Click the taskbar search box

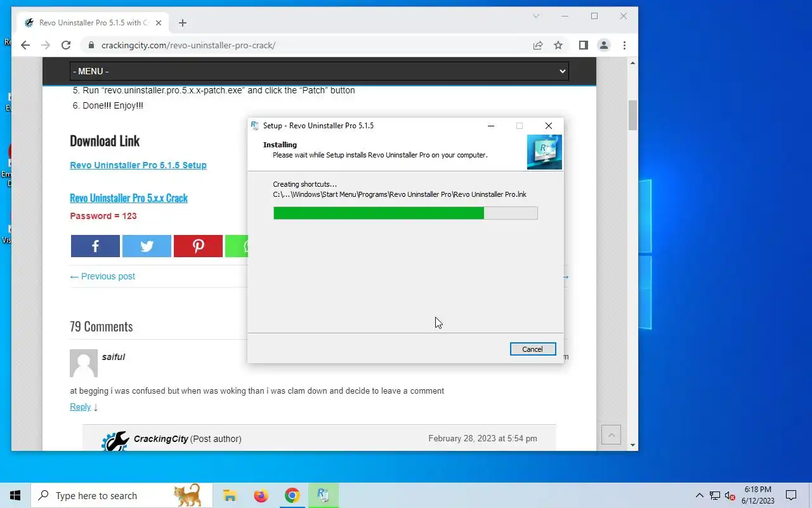(121, 495)
